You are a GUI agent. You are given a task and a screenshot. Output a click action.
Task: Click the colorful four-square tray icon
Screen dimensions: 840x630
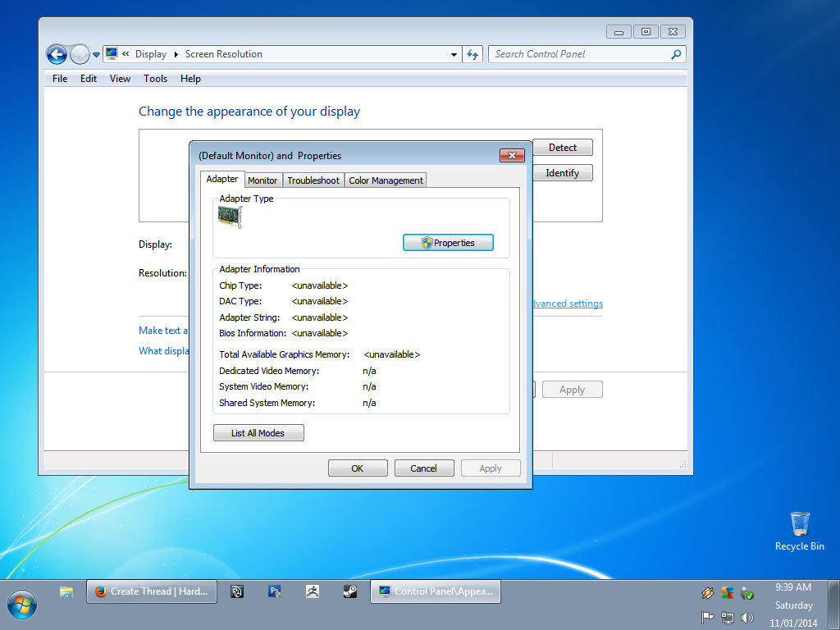tap(728, 593)
